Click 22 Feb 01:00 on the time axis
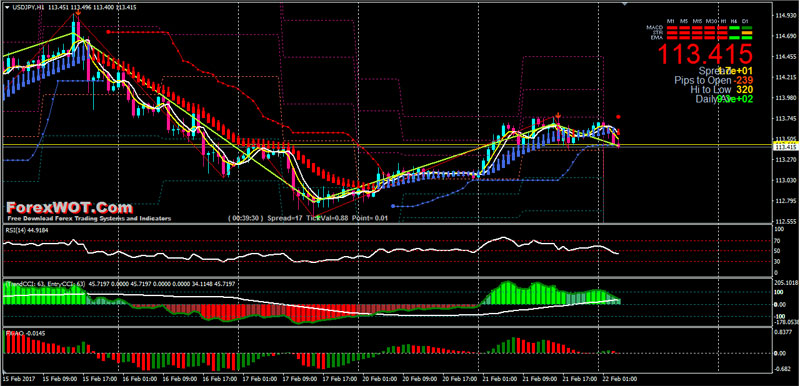Screen dimensions: 800x386 [x=620, y=380]
